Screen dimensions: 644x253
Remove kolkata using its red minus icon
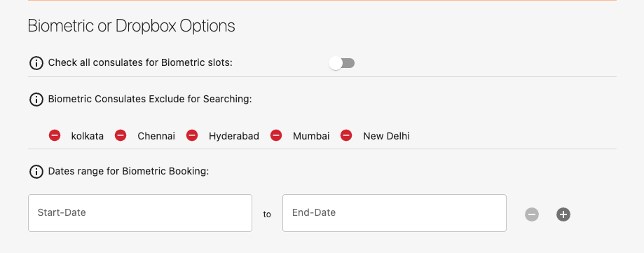(55, 135)
